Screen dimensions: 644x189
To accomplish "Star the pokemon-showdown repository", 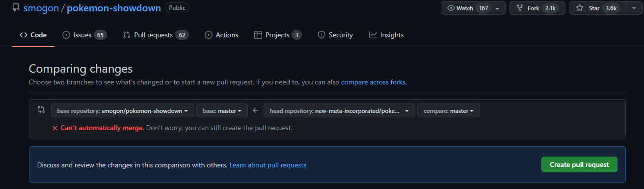I will pos(597,8).
